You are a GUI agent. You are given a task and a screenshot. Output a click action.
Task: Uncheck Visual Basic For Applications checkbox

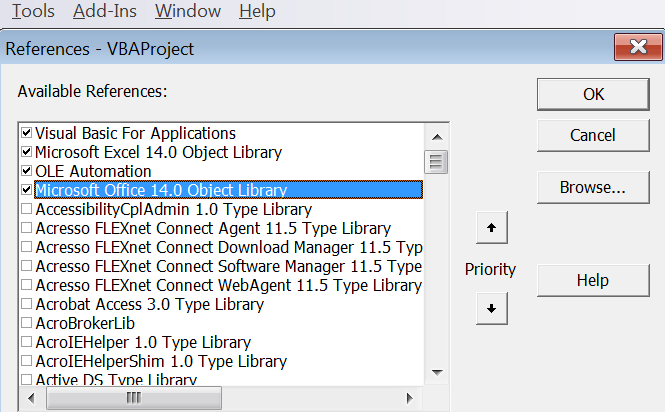(x=26, y=133)
